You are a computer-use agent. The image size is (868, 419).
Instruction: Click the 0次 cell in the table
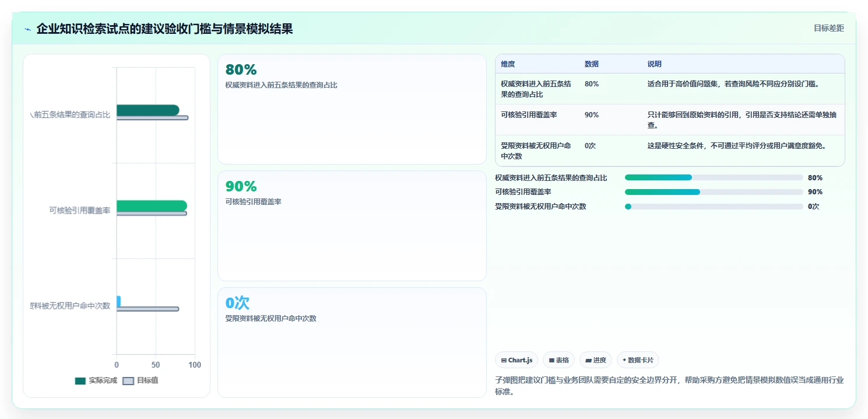point(591,146)
